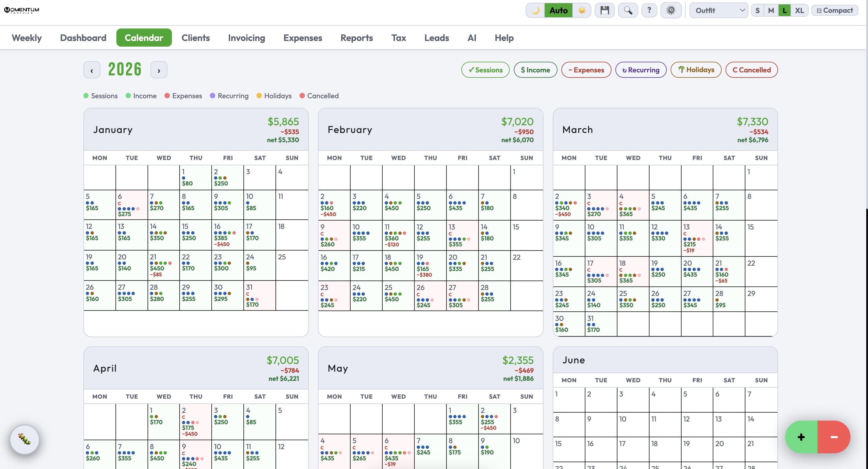Go to previous year arrow
This screenshot has height=469, width=868.
(92, 70)
